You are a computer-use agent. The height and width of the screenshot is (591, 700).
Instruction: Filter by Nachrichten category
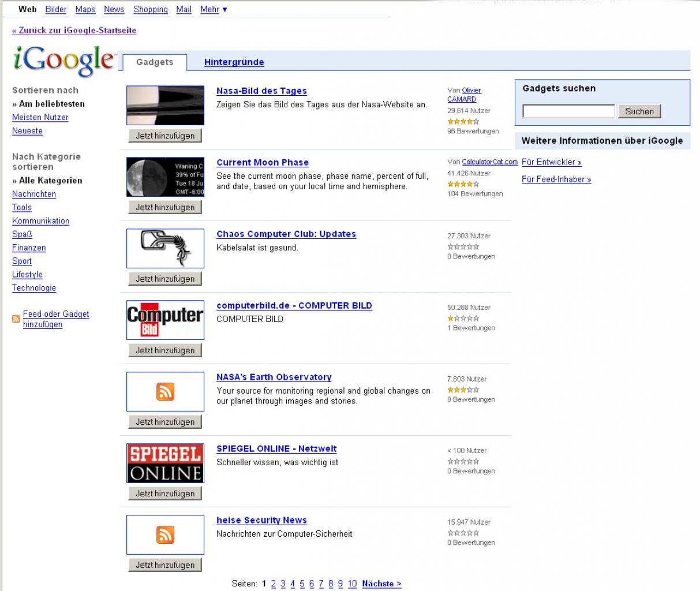click(34, 194)
